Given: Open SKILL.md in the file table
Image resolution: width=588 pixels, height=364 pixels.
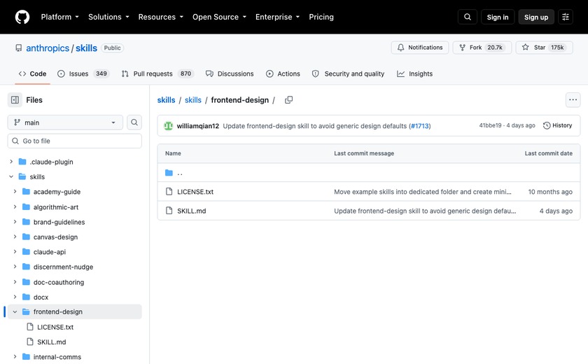Looking at the screenshot, I should [x=191, y=211].
